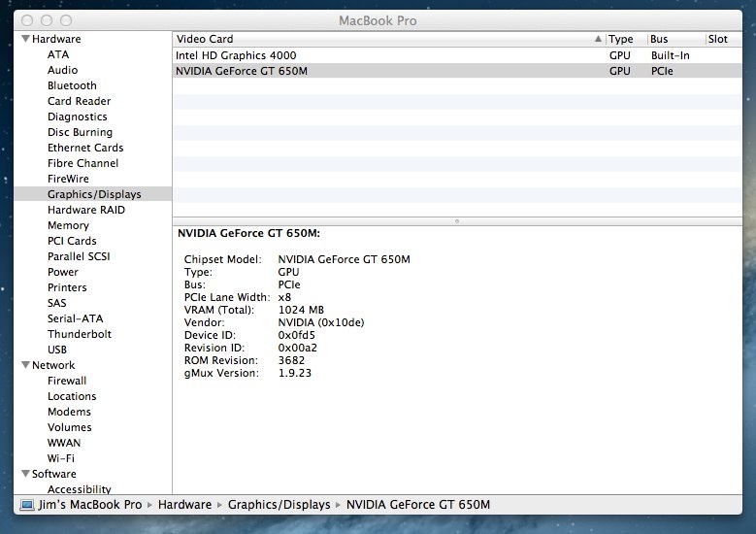The height and width of the screenshot is (534, 756).
Task: Click the Hardware category label
Action: coord(56,39)
